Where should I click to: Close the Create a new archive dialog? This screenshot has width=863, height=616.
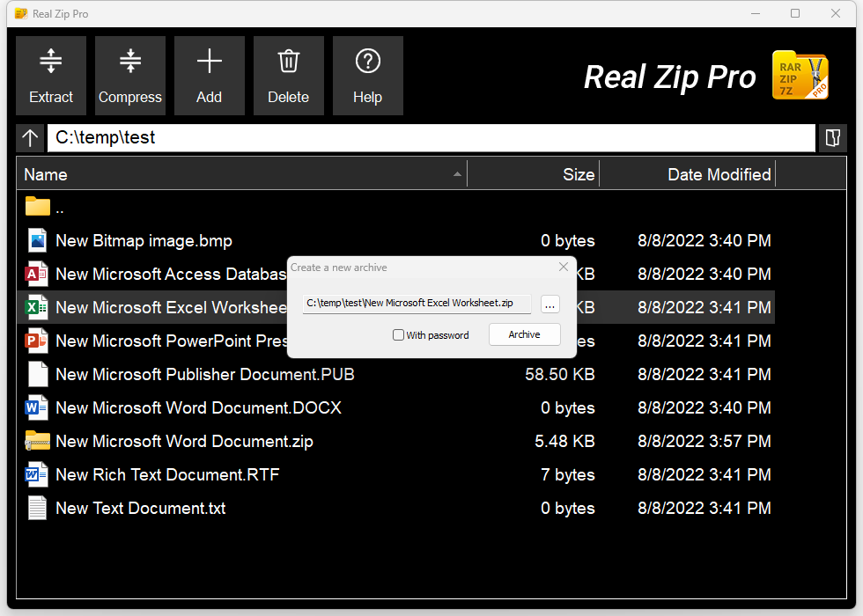[x=564, y=267]
